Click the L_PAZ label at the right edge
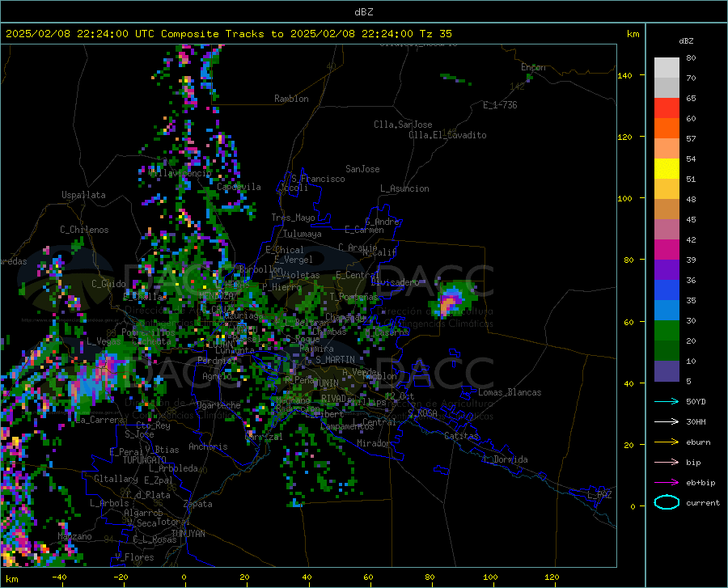This screenshot has width=728, height=588. (599, 495)
